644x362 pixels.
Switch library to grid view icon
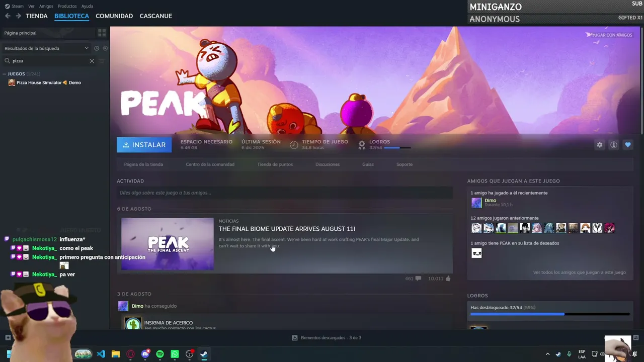pyautogui.click(x=102, y=33)
